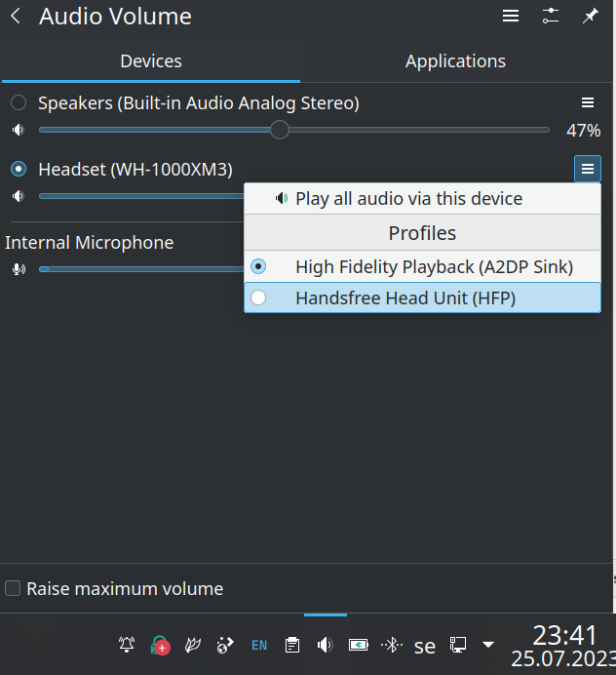Image resolution: width=616 pixels, height=675 pixels.
Task: Open the hamburger menu in the Audio Volume header
Action: point(511,17)
